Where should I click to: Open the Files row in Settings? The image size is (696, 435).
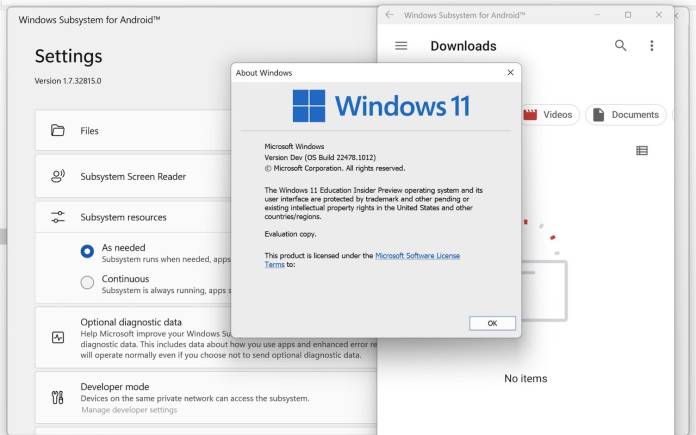click(x=133, y=130)
